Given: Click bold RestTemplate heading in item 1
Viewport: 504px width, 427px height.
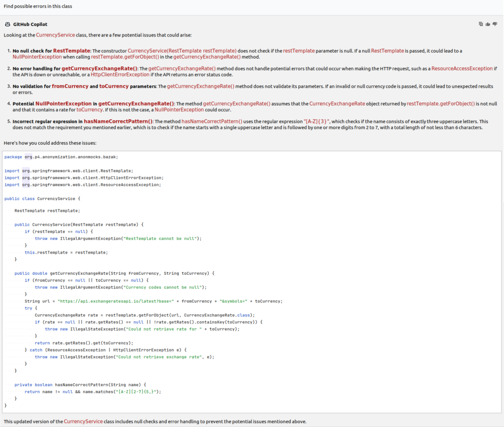Looking at the screenshot, I should click(x=72, y=51).
